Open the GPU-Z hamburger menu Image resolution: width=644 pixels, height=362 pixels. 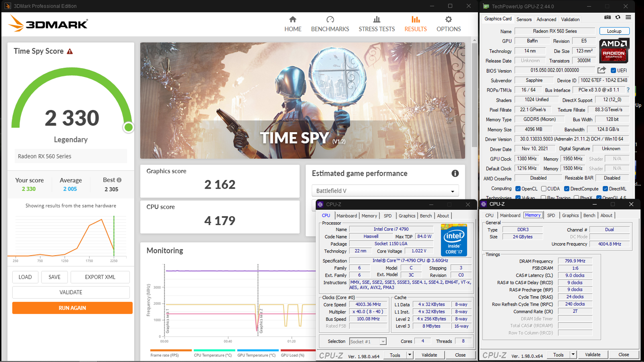pos(628,17)
